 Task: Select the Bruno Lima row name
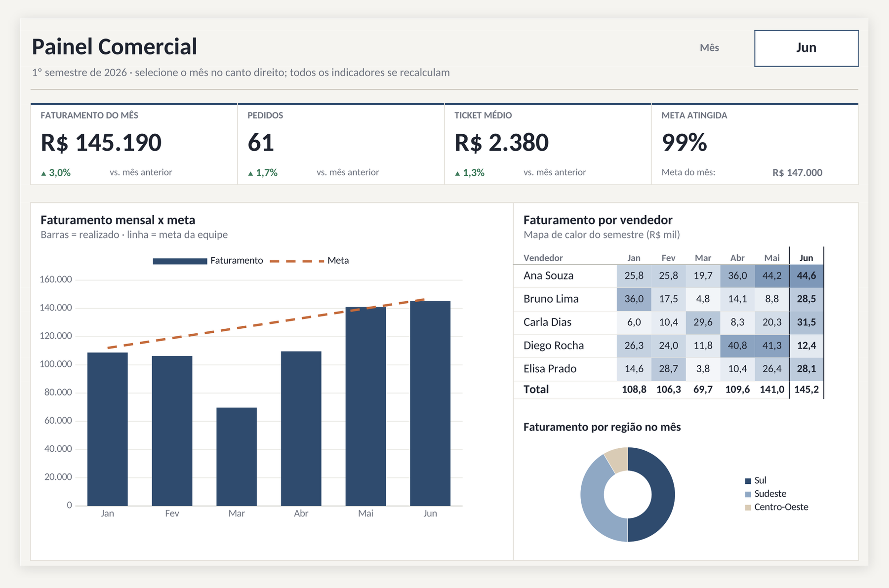point(551,299)
